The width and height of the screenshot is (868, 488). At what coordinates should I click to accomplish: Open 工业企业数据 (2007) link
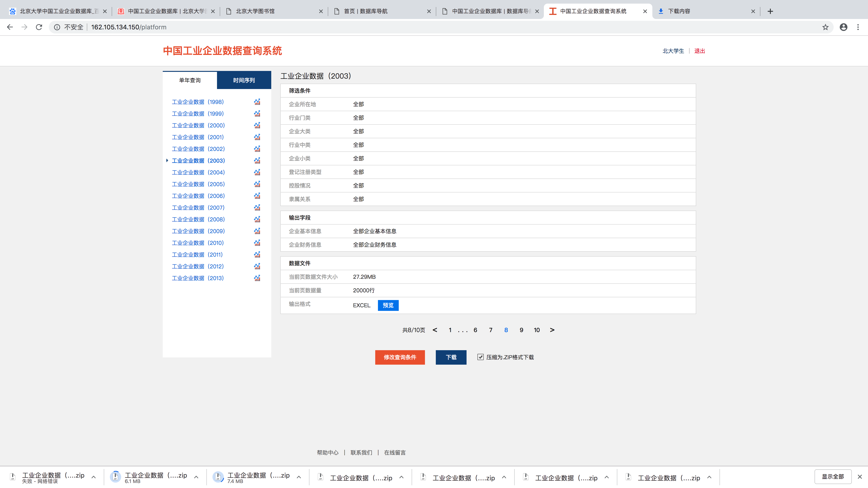[198, 207]
